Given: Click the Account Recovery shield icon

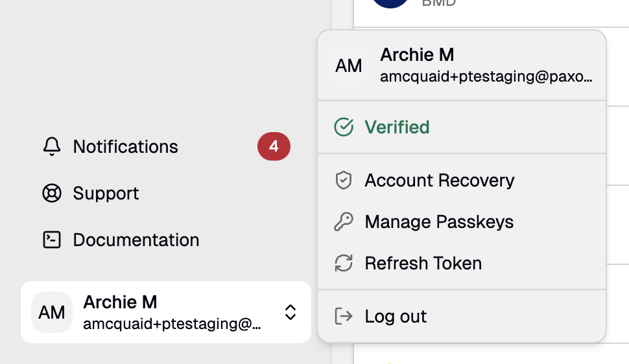Looking at the screenshot, I should click(344, 181).
